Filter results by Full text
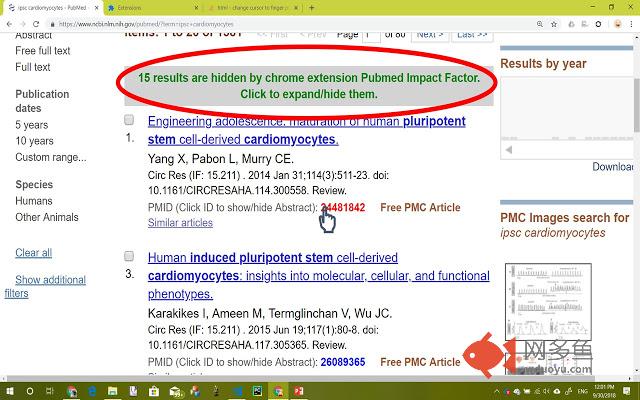Viewport: 640px width, 400px height. [x=33, y=67]
